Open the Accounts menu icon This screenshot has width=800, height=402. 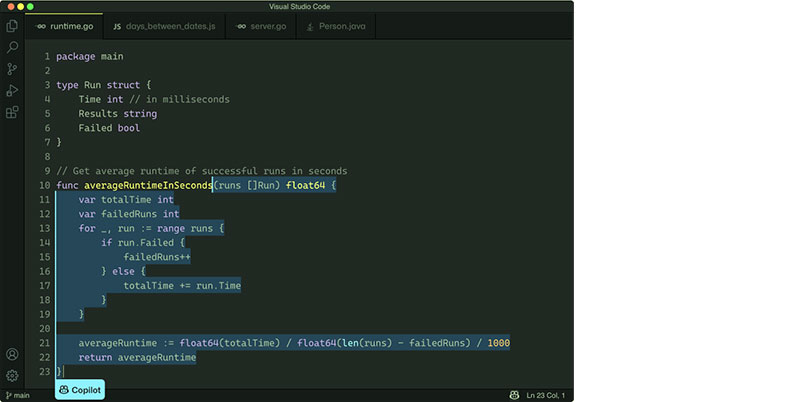coord(12,354)
